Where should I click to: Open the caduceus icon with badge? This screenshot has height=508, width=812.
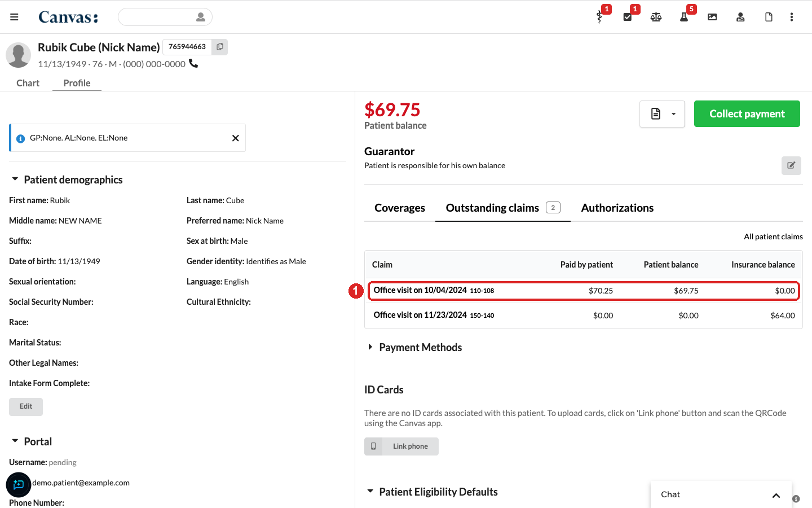599,17
